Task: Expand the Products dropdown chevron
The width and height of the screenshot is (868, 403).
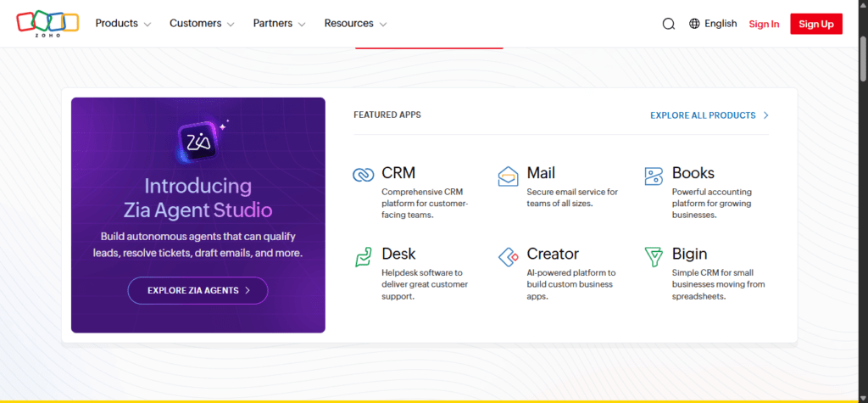Action: [147, 25]
